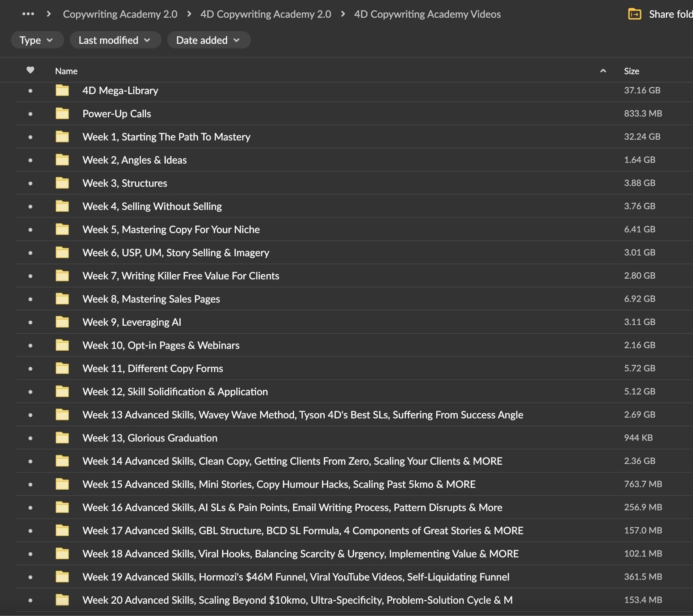Open Week 16 Advanced Skills, AI SLs & Pain Points

[x=292, y=507]
